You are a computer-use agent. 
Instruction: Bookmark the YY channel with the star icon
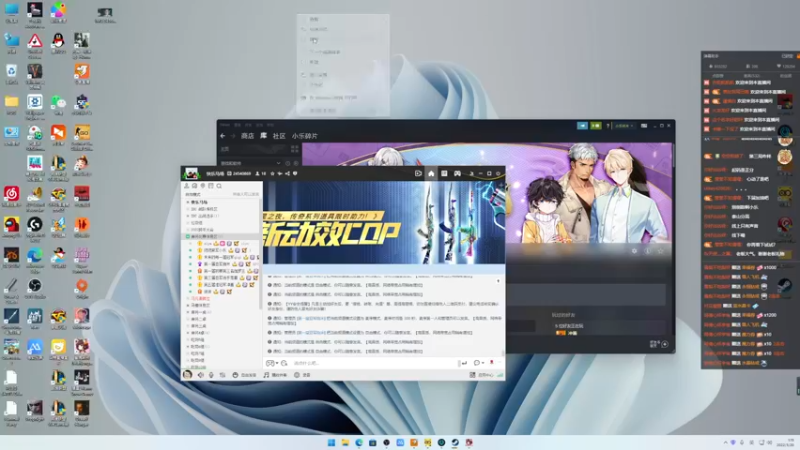[x=272, y=173]
